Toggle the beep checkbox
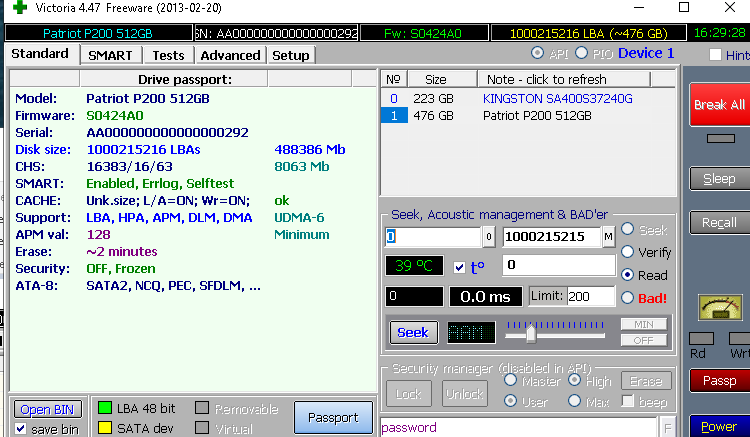Screen dimensions: 750x437 point(628,401)
